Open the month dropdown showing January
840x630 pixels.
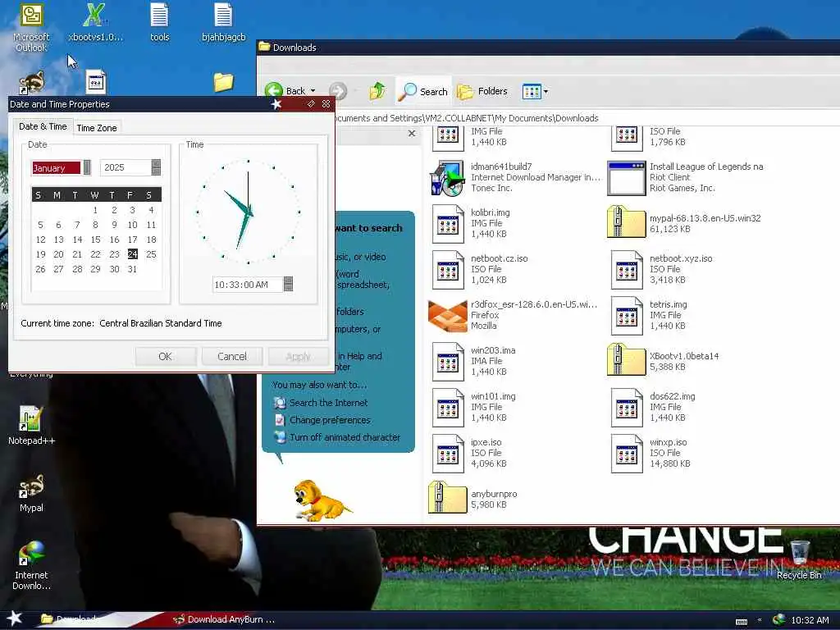tap(87, 167)
